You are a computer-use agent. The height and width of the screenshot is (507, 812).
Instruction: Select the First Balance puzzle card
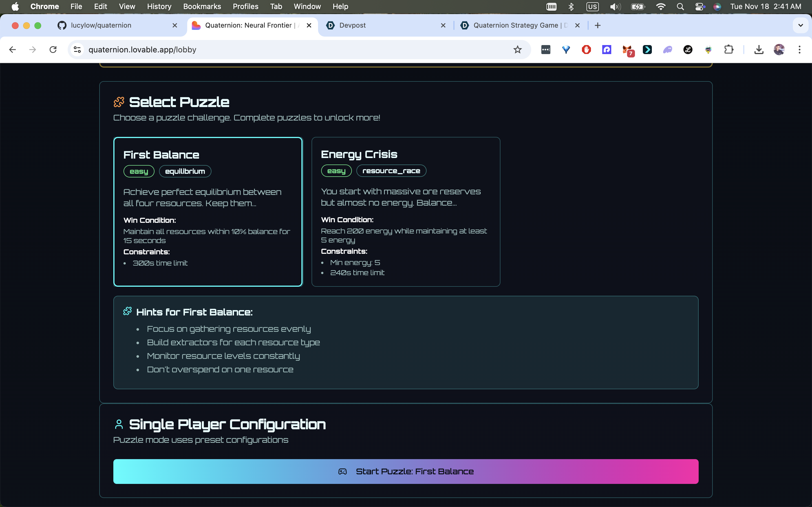pyautogui.click(x=208, y=211)
